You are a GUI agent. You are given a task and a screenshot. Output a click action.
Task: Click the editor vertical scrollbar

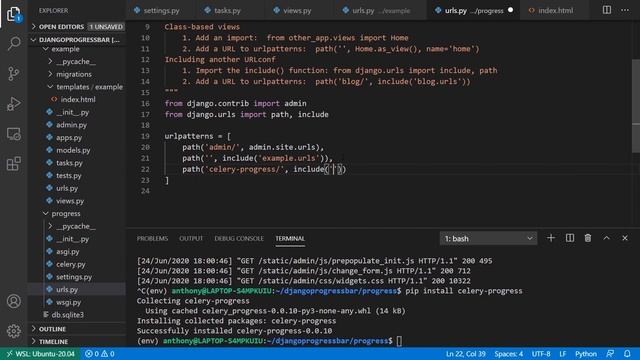[636, 106]
